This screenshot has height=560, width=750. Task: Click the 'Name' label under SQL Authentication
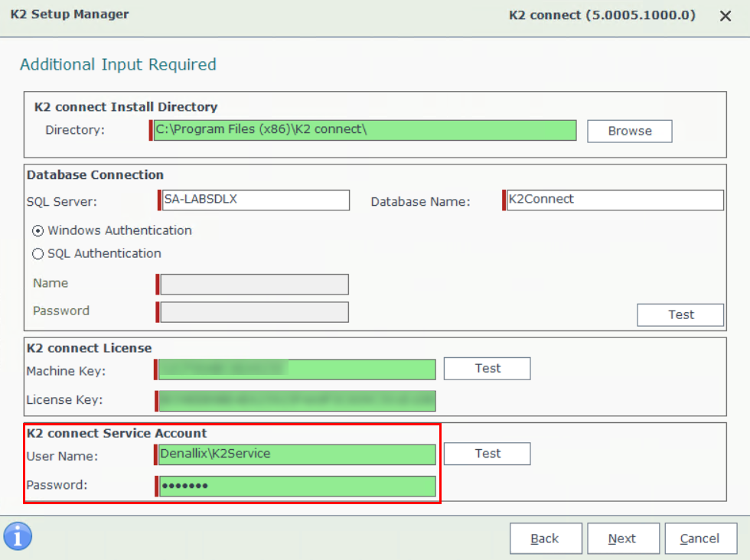click(51, 283)
